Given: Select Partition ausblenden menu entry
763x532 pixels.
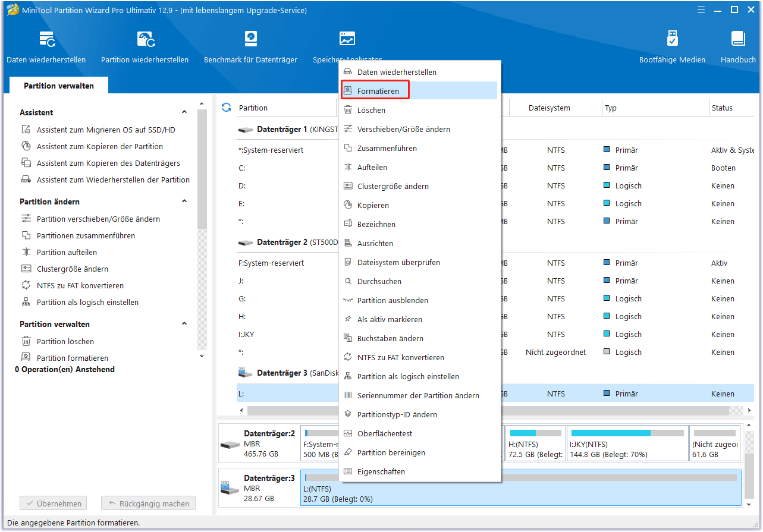Looking at the screenshot, I should [x=419, y=300].
